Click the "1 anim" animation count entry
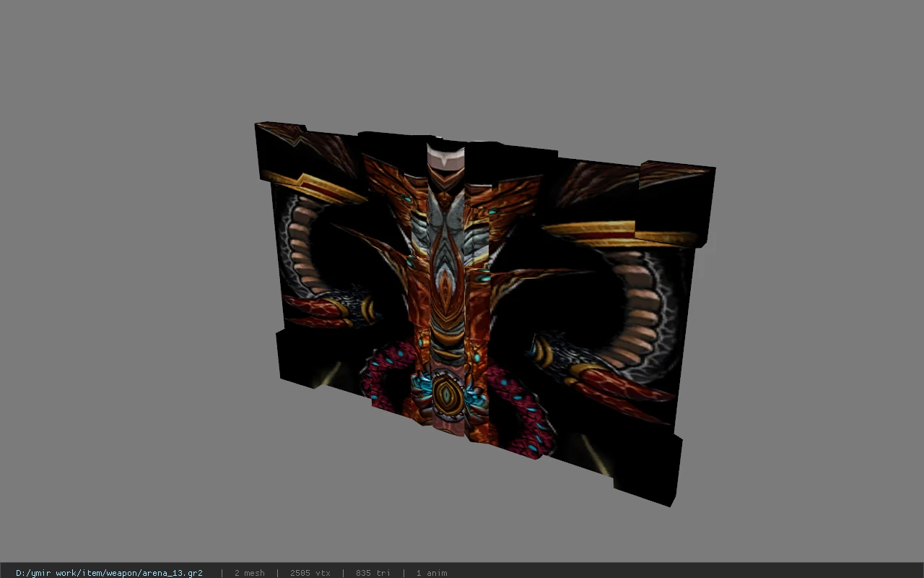The width and height of the screenshot is (924, 578). coord(432,573)
